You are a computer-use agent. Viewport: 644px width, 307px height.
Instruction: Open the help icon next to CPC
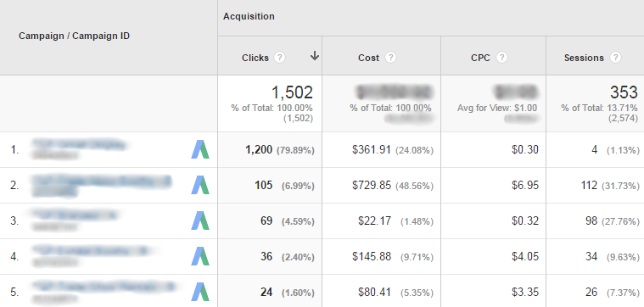(502, 58)
